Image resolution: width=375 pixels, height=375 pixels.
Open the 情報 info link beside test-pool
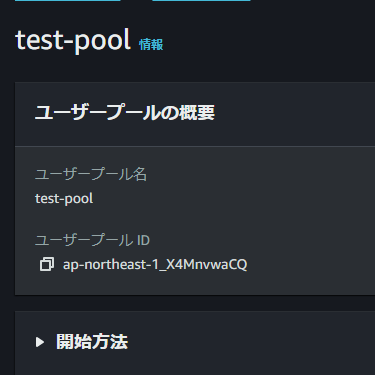click(151, 44)
